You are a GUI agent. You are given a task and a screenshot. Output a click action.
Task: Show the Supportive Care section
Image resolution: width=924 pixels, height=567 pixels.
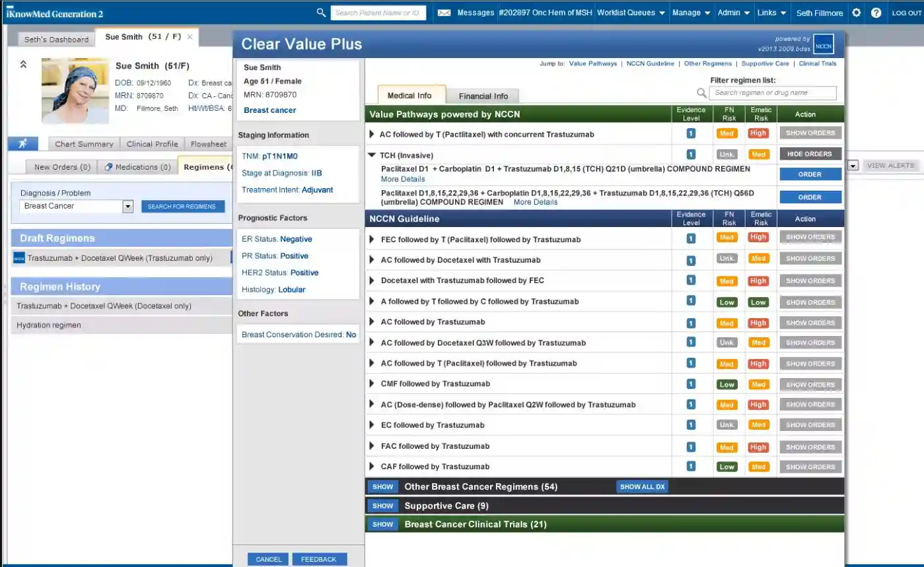(382, 506)
